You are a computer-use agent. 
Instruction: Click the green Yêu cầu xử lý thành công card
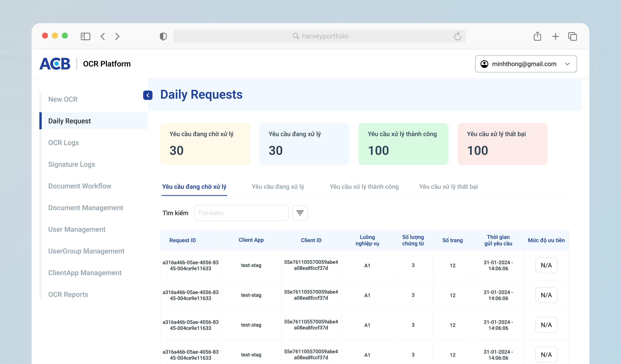pyautogui.click(x=403, y=144)
